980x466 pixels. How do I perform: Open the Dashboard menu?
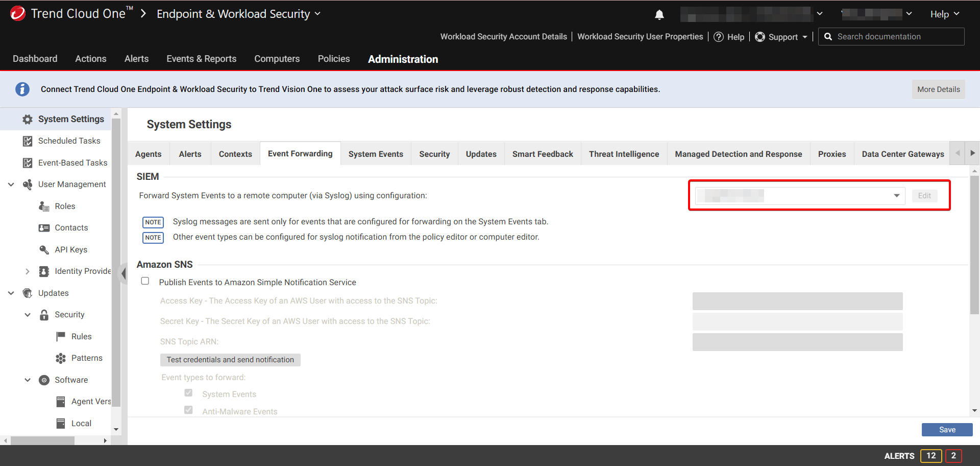[35, 59]
